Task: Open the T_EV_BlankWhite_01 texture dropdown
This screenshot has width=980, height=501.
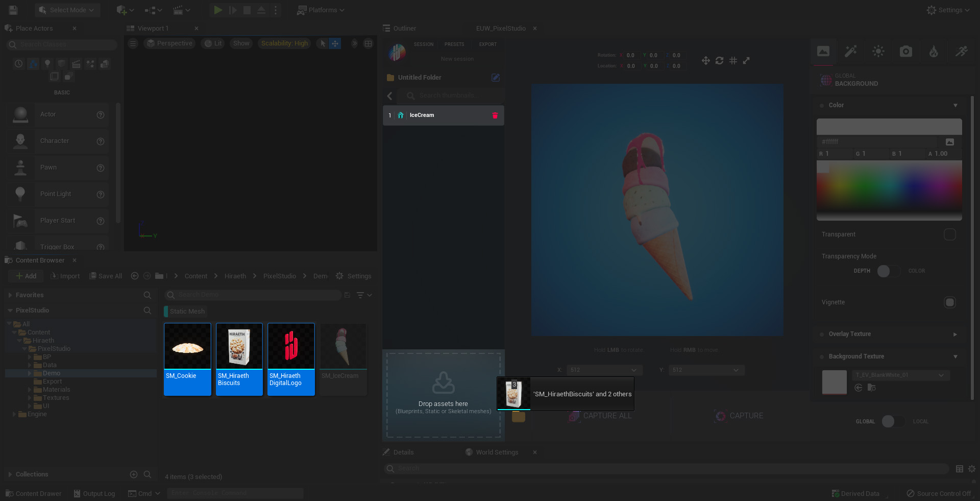Action: [x=901, y=375]
